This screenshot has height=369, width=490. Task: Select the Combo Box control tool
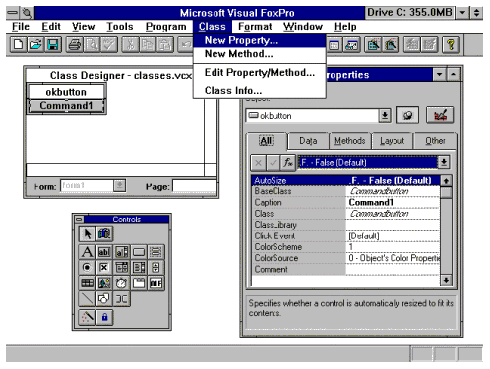click(x=121, y=267)
